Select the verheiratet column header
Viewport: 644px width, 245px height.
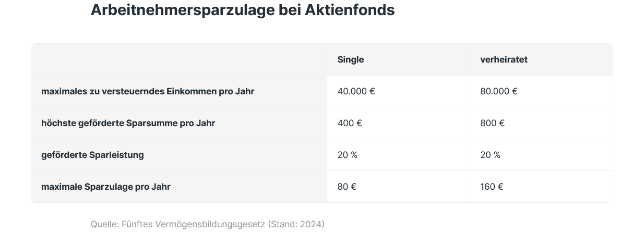[504, 59]
